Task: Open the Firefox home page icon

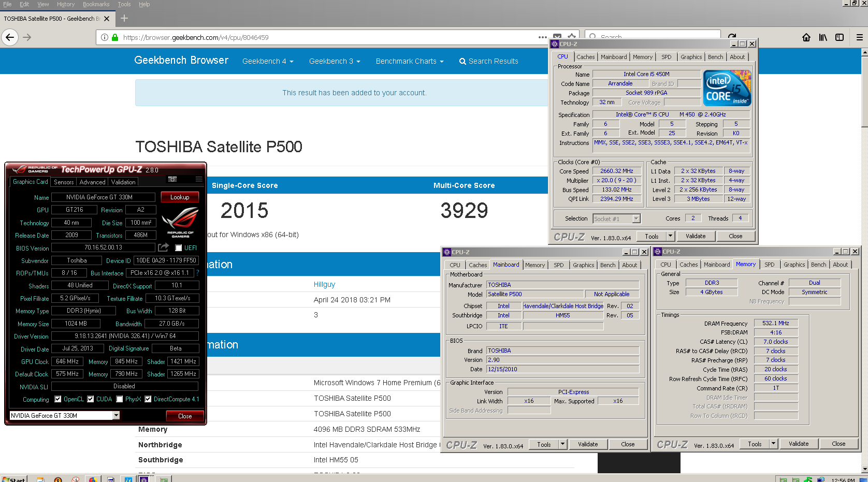Action: pyautogui.click(x=806, y=37)
